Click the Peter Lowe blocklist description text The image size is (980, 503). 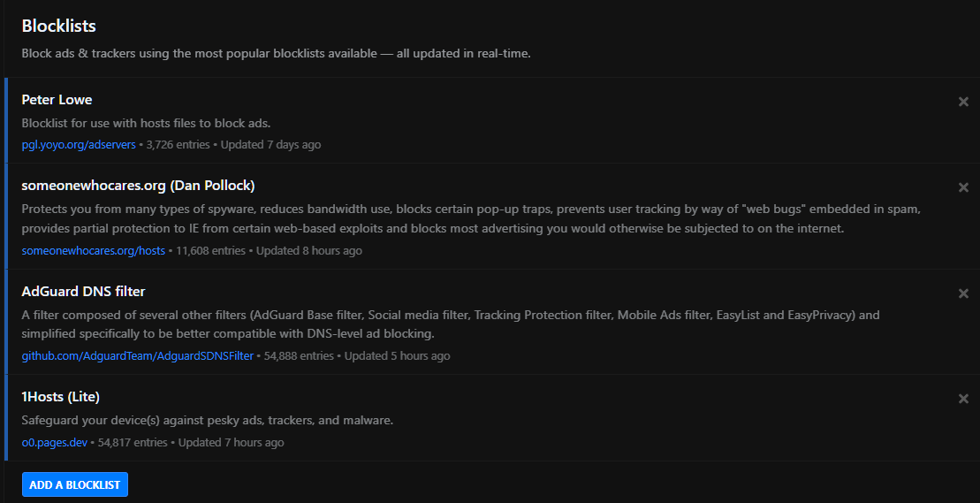click(146, 123)
